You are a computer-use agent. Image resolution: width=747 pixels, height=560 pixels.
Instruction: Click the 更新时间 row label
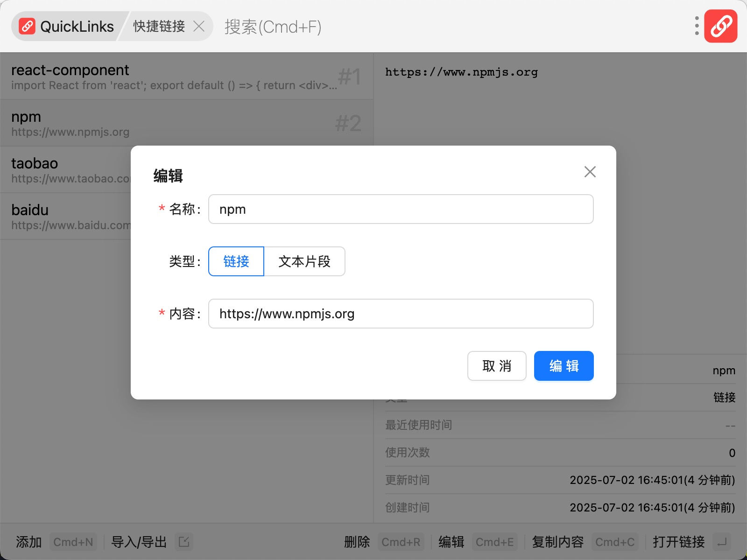click(x=407, y=480)
